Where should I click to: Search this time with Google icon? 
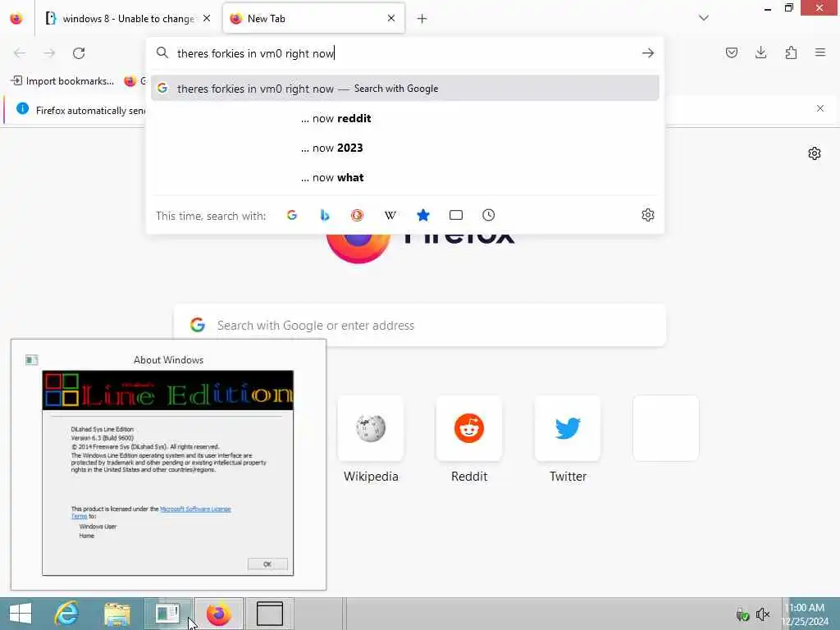coord(292,216)
